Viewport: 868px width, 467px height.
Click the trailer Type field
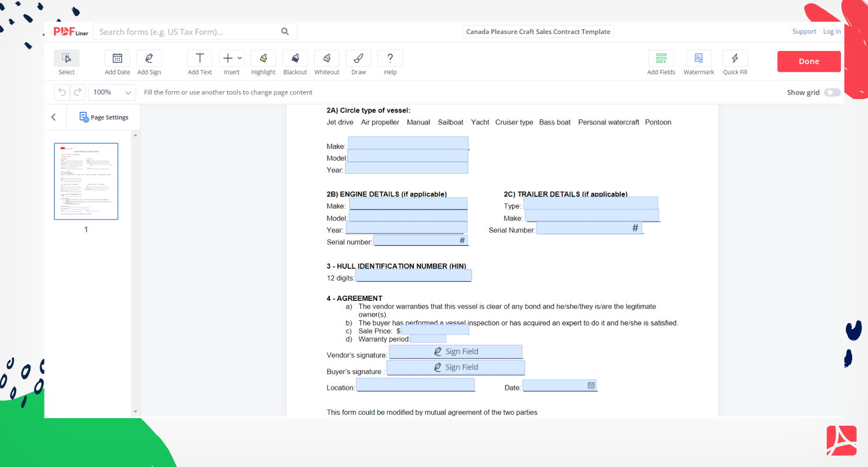point(591,203)
